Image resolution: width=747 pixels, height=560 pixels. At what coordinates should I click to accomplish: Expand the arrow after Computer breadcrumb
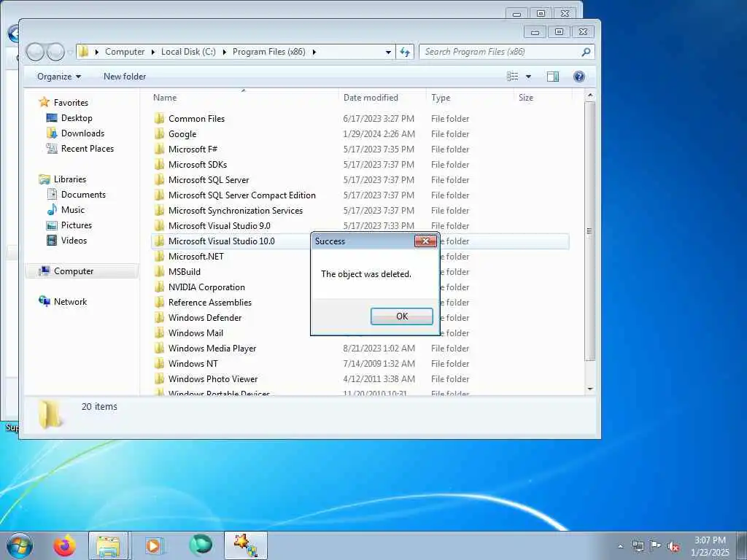(153, 52)
